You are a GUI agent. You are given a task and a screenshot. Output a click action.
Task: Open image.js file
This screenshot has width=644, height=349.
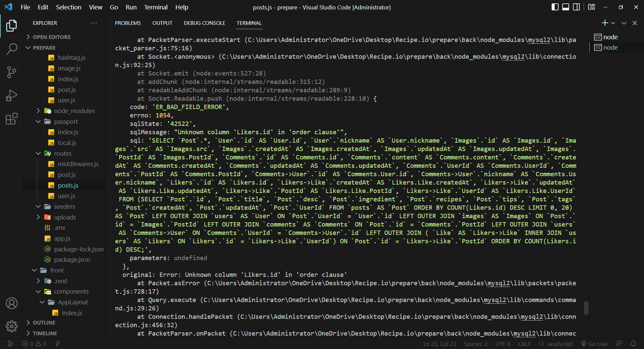click(69, 68)
